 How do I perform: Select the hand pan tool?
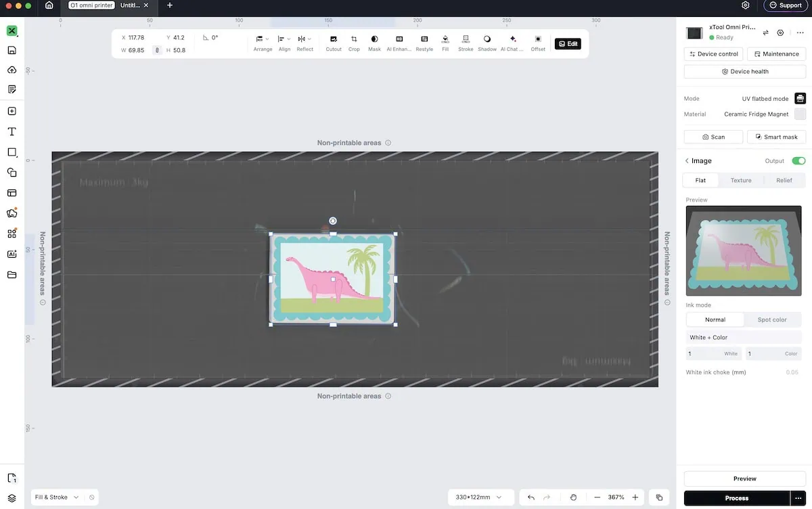click(573, 497)
